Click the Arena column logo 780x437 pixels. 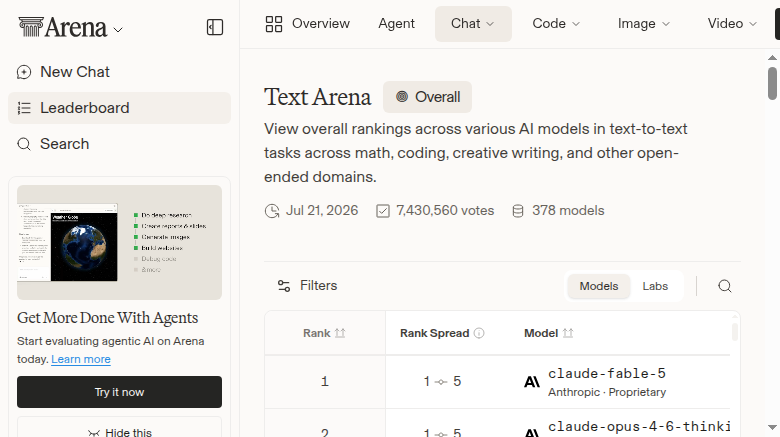[31, 27]
